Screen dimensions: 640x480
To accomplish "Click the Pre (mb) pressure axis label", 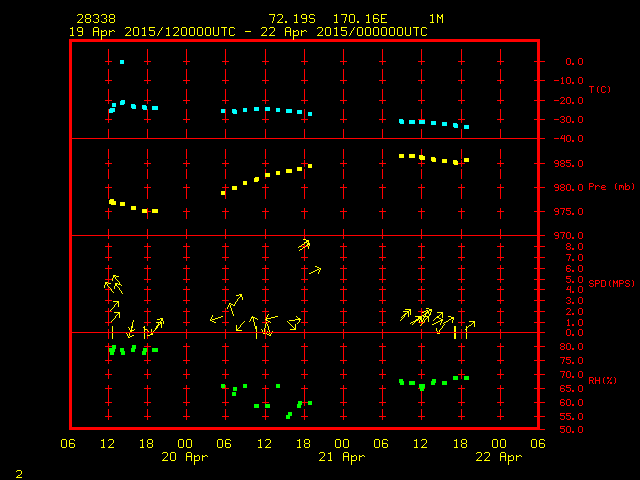I will tap(611, 187).
